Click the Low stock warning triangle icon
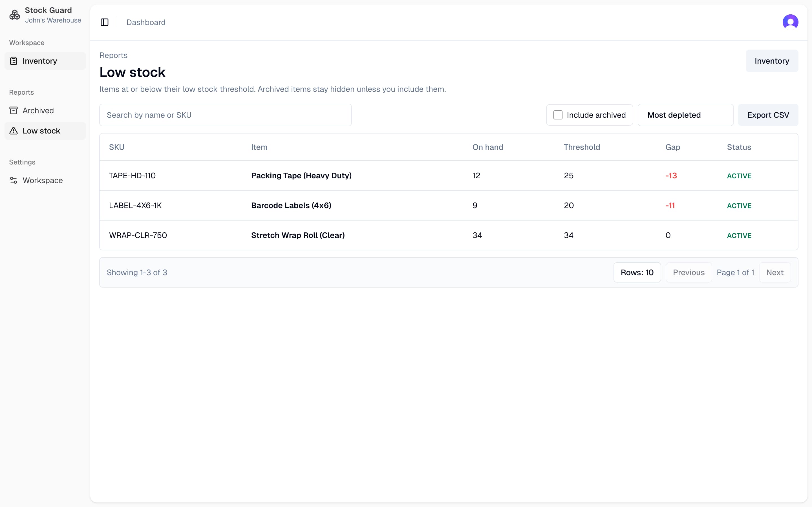The width and height of the screenshot is (812, 507). [x=14, y=131]
